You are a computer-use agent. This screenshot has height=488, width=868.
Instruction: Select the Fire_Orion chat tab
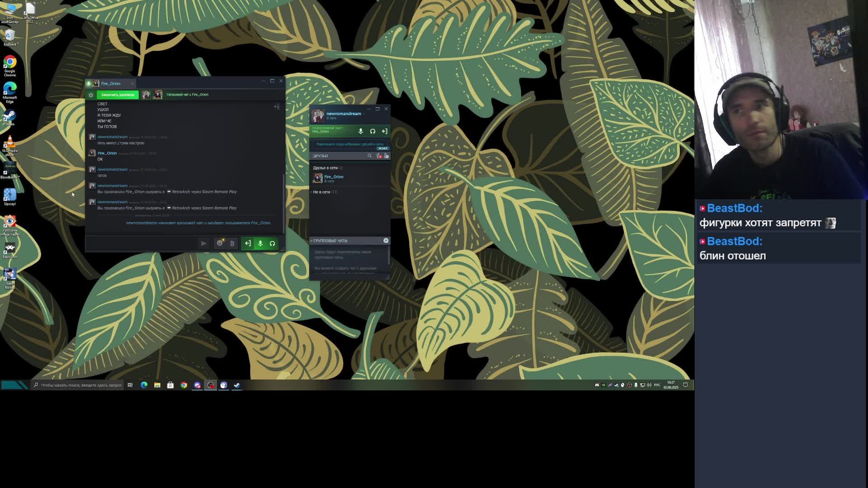(x=110, y=84)
